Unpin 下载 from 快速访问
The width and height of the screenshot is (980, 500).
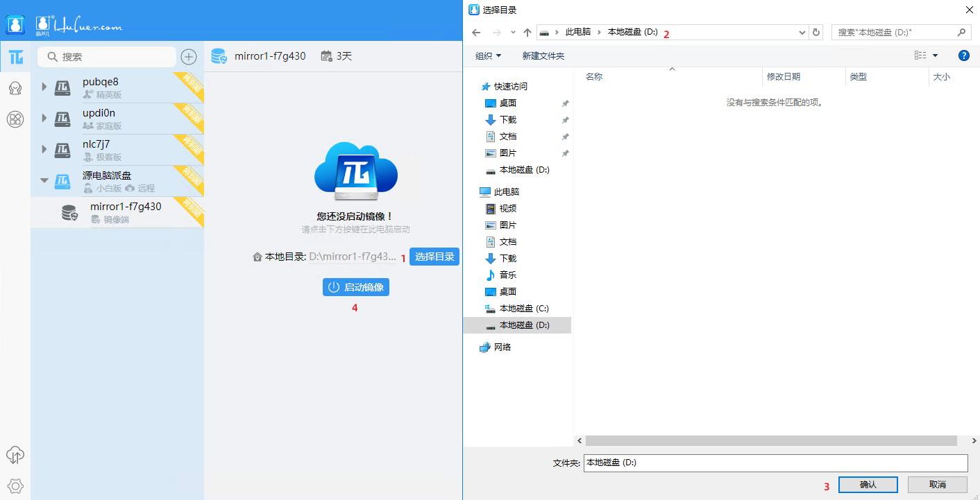565,119
